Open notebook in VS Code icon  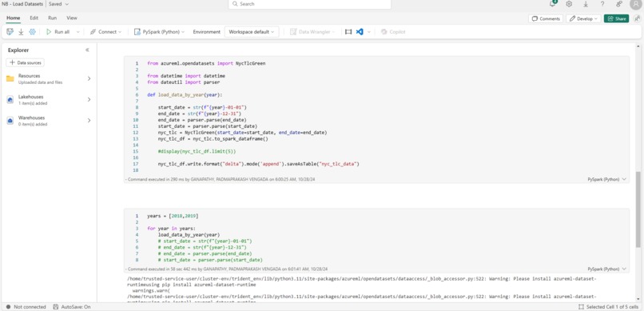(x=360, y=32)
